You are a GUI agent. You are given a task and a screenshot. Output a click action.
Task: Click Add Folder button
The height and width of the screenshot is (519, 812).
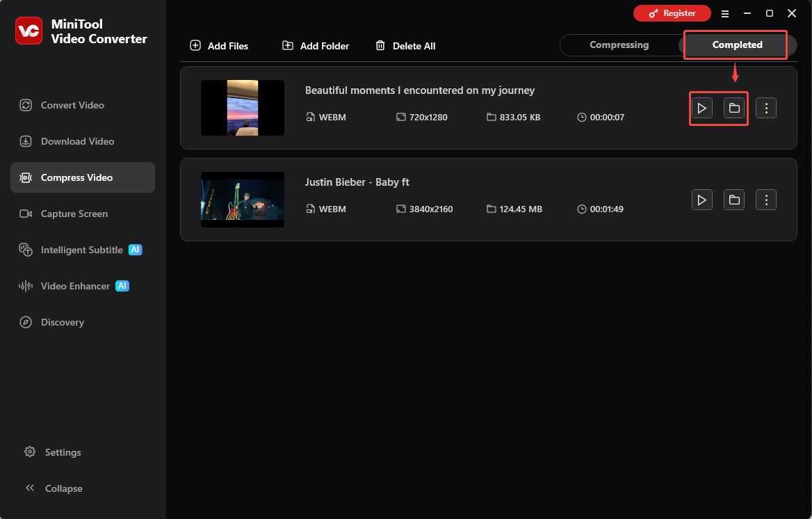pos(316,46)
